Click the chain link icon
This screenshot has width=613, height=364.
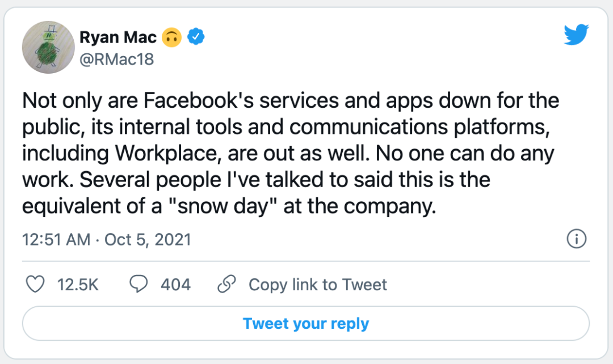(x=227, y=284)
